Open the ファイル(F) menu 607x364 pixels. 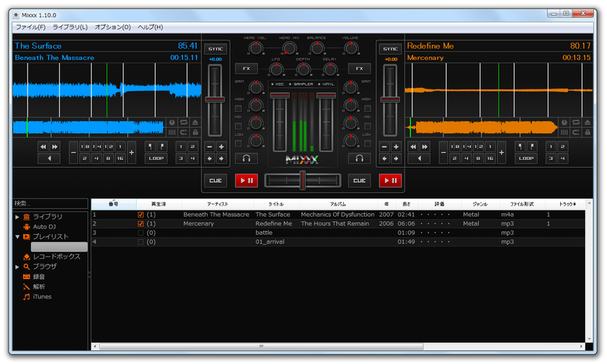[30, 27]
